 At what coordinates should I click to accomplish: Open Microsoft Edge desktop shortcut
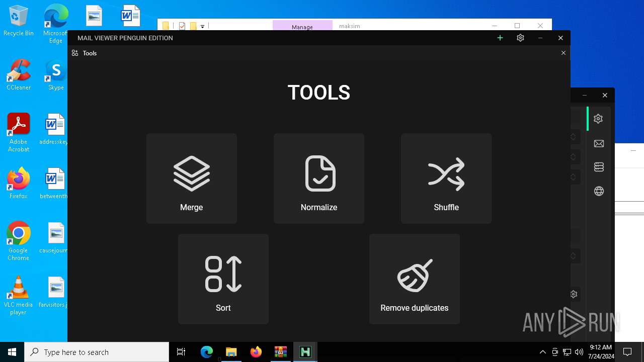[x=55, y=23]
